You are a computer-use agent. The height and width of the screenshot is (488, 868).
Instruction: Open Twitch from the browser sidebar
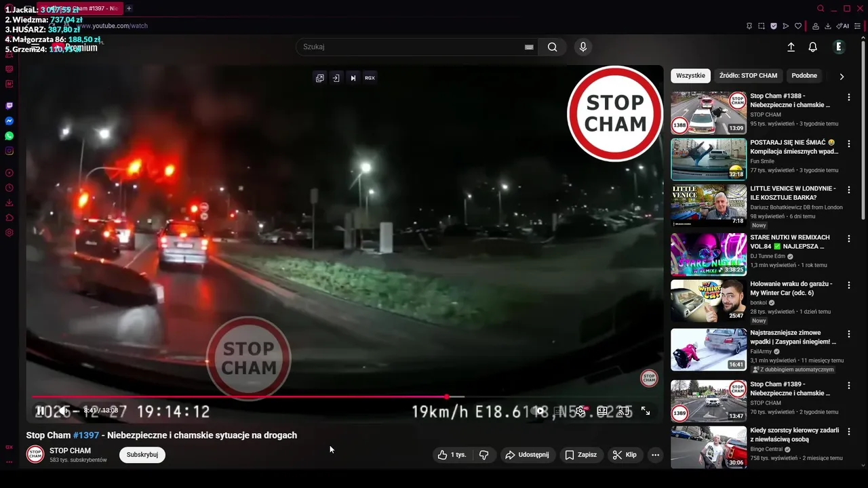point(9,106)
